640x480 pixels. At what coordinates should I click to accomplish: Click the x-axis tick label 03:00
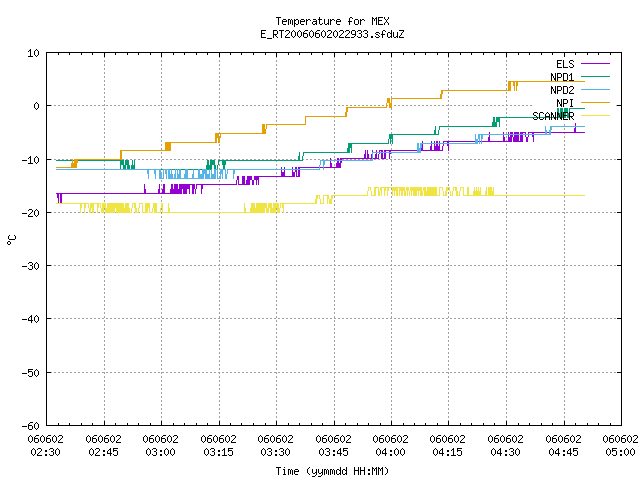(161, 452)
